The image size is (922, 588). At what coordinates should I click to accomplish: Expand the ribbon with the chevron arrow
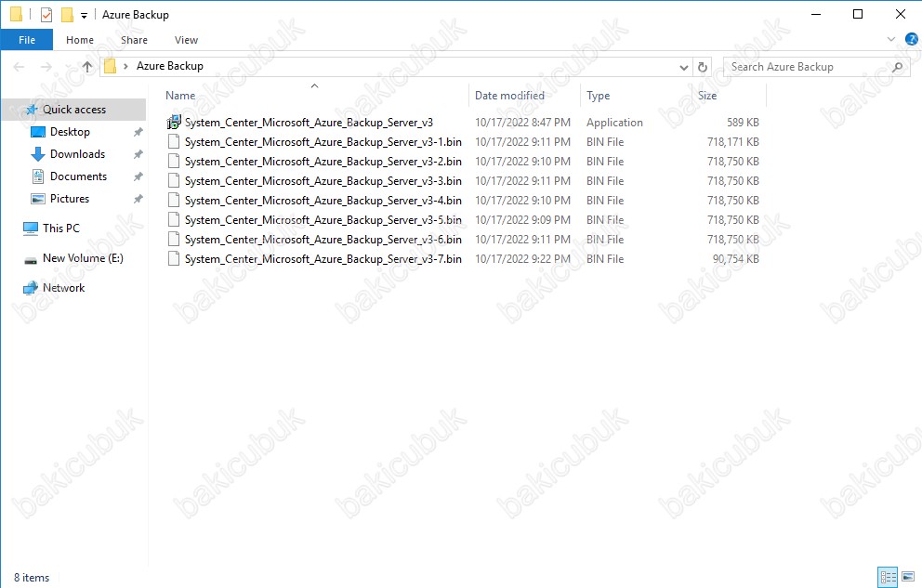(x=890, y=39)
